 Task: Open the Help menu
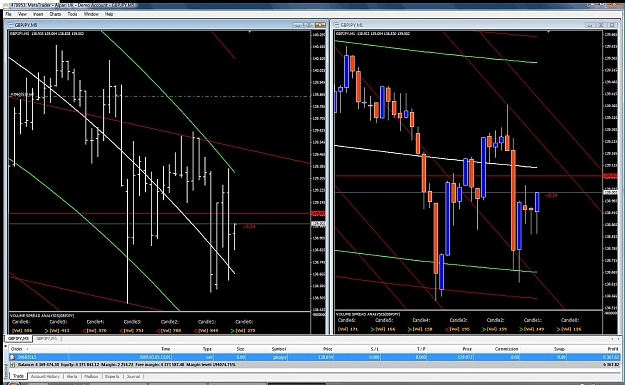[x=109, y=14]
